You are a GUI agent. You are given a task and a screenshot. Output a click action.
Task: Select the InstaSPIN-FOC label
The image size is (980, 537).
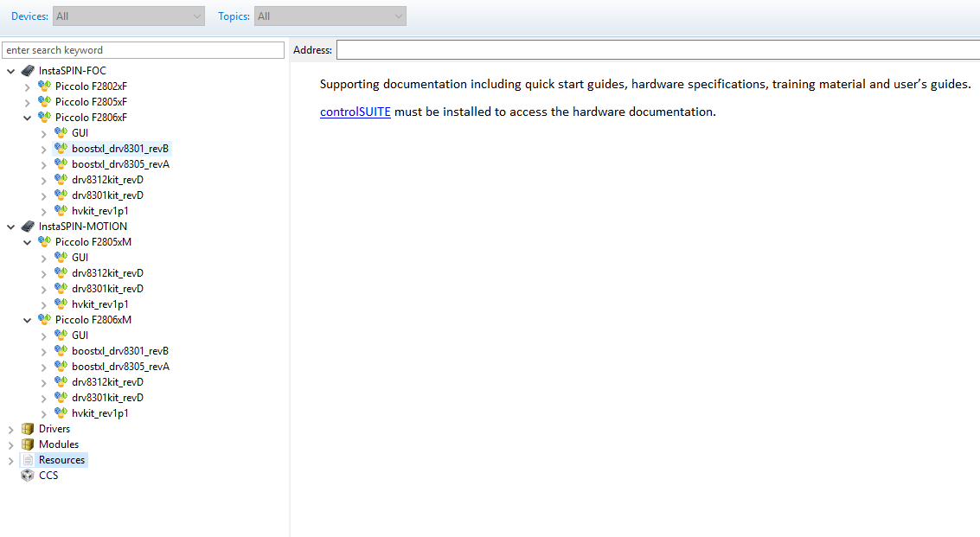point(73,71)
